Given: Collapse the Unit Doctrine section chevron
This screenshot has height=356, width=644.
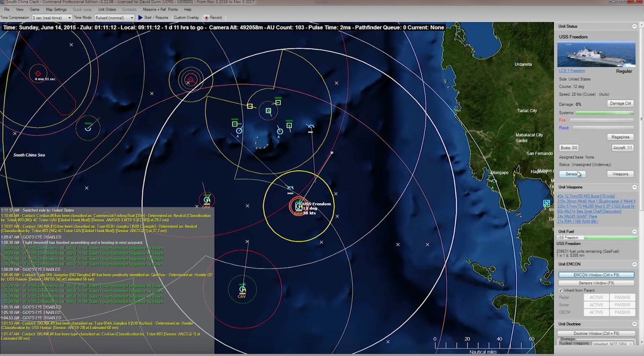Looking at the screenshot, I should (634, 324).
